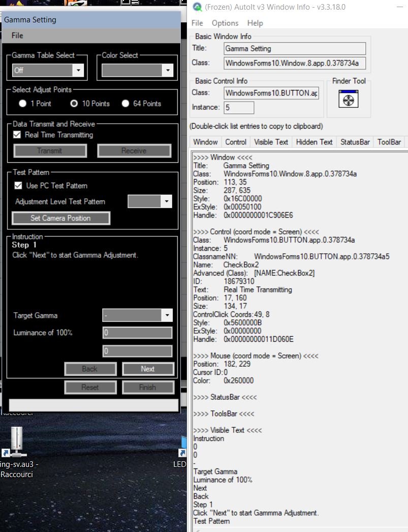
Task: Click the Finder Tool crosshair icon
Action: 348,100
